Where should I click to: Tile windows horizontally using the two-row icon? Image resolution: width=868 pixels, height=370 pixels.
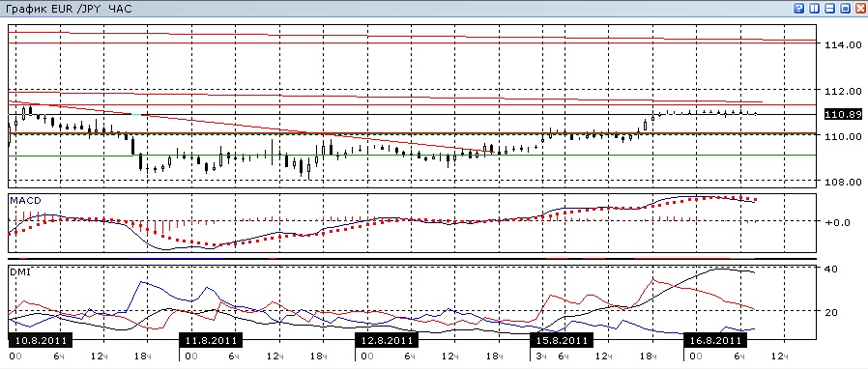pyautogui.click(x=829, y=9)
